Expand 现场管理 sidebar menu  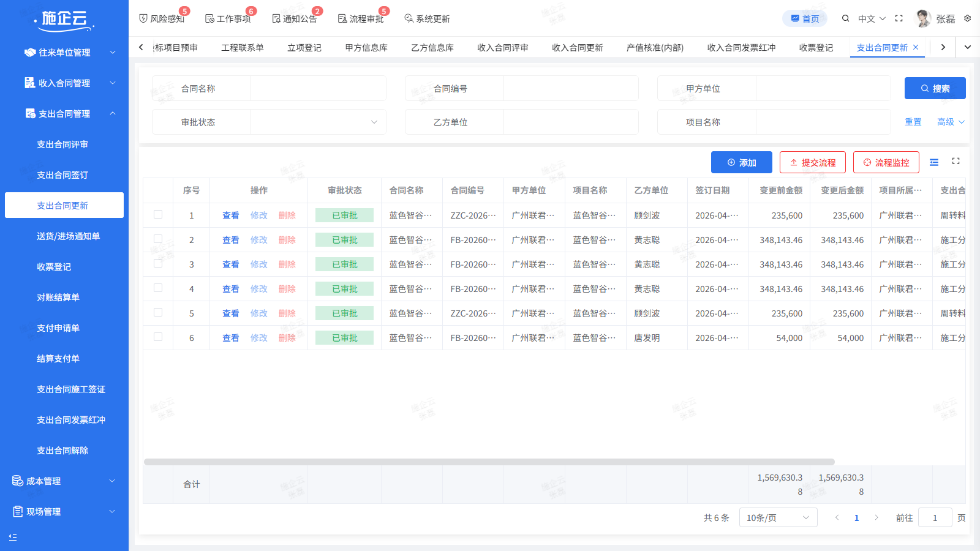coord(113,511)
